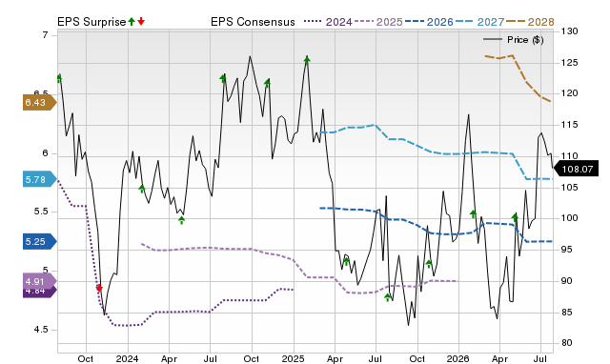This screenshot has height=364, width=610.
Task: Click the green surprise marker just after Apr 2025
Action: [x=346, y=261]
